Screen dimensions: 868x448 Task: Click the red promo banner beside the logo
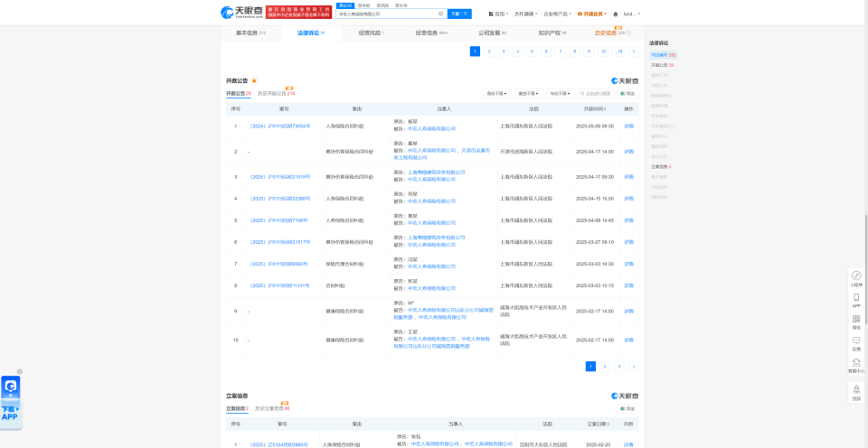(x=299, y=12)
